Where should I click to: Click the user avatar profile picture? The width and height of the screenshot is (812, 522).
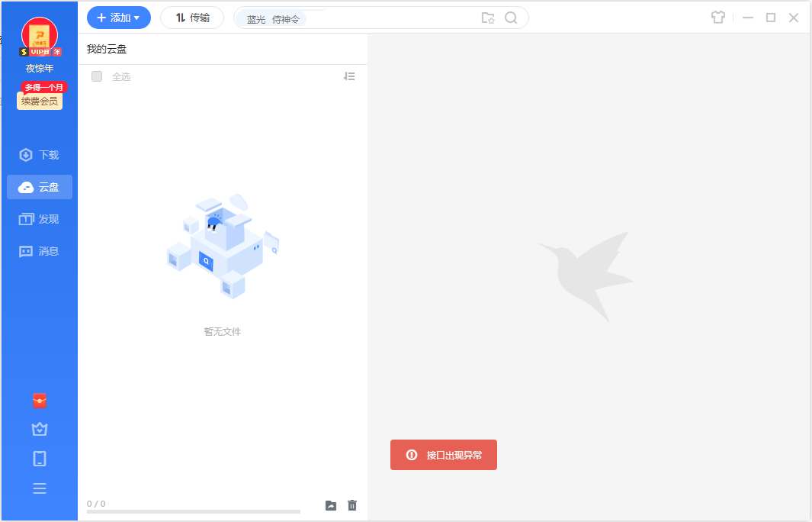coord(40,36)
